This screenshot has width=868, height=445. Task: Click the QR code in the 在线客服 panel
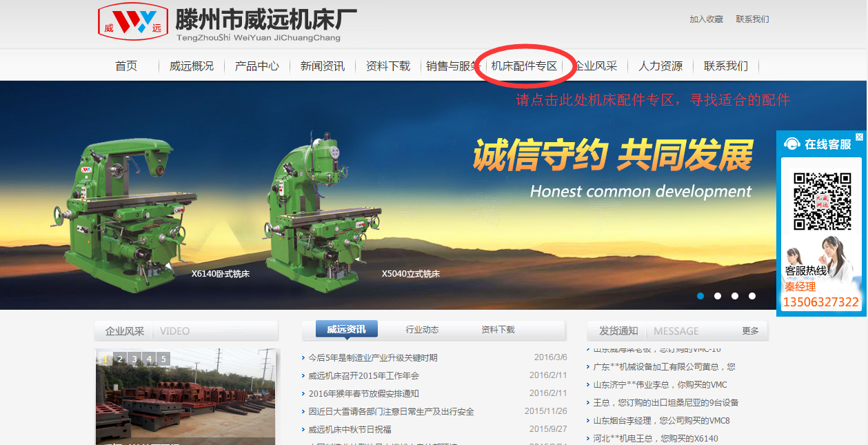coord(821,200)
